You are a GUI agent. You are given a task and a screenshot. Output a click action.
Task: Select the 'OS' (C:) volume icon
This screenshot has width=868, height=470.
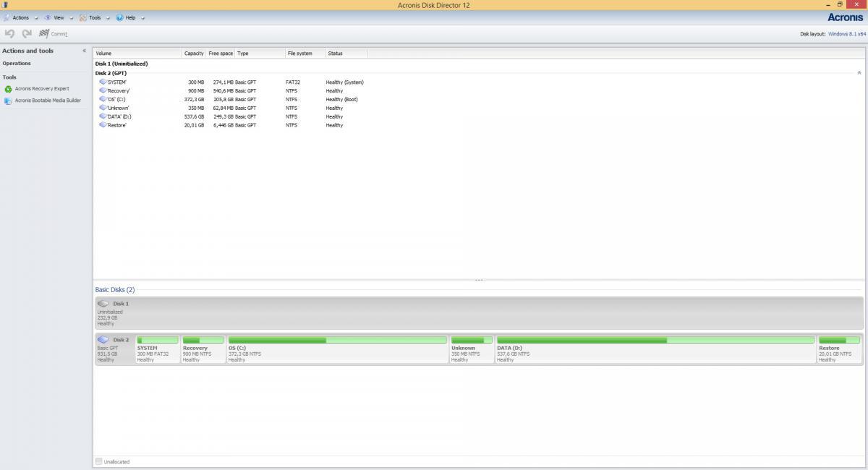(x=103, y=99)
